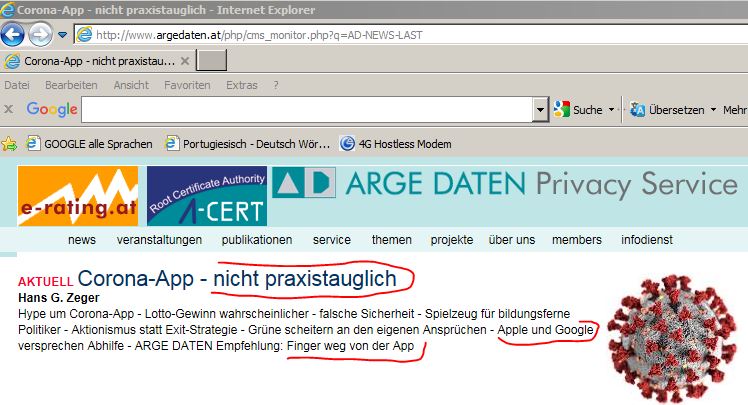Click the greyed Forward arrow button
The width and height of the screenshot is (748, 405).
[41, 34]
